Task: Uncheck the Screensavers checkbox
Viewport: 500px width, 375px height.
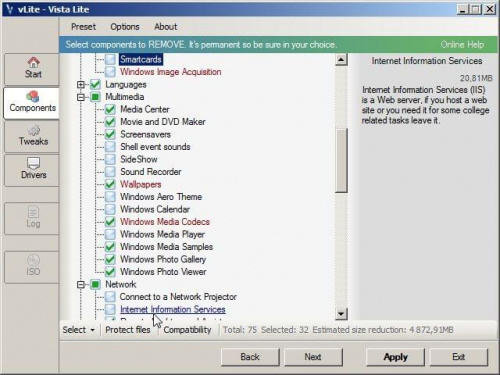Action: point(110,134)
